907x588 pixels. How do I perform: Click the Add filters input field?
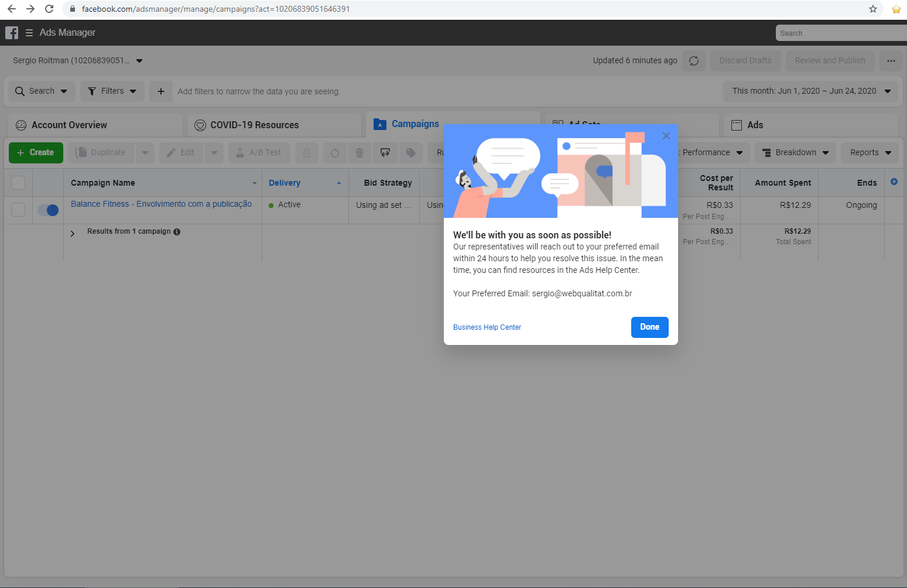pos(259,91)
